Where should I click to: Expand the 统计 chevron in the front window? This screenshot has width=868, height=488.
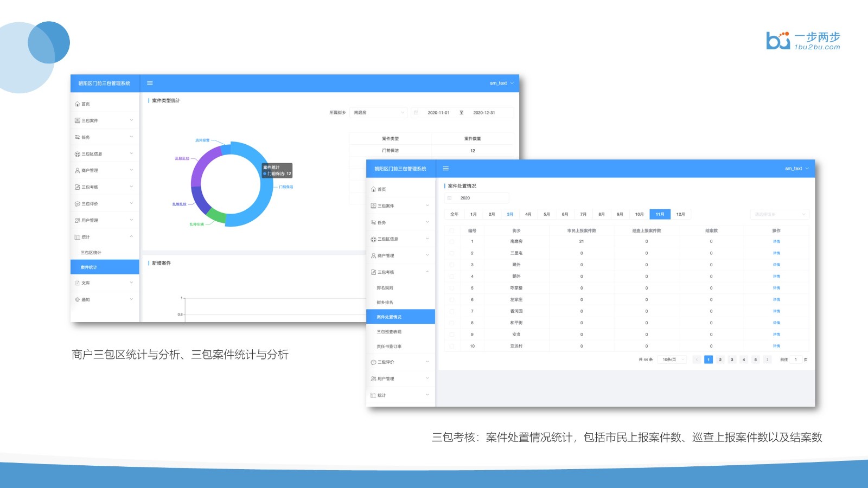(427, 395)
